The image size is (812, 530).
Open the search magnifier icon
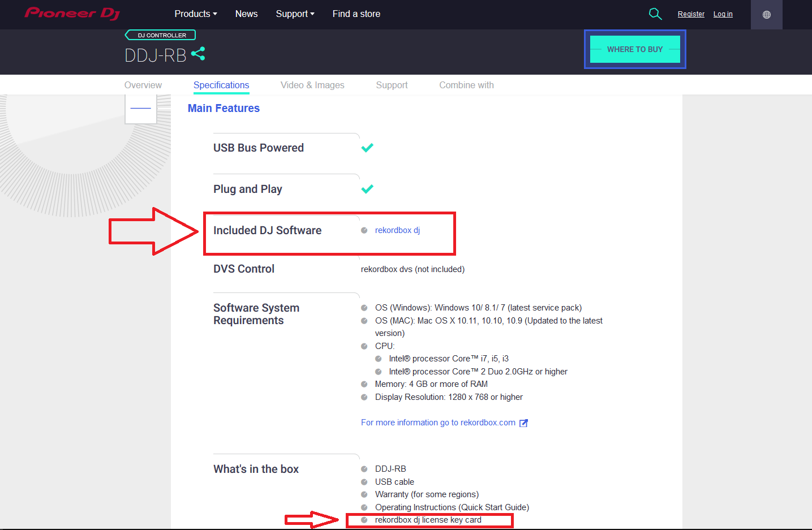coord(655,14)
